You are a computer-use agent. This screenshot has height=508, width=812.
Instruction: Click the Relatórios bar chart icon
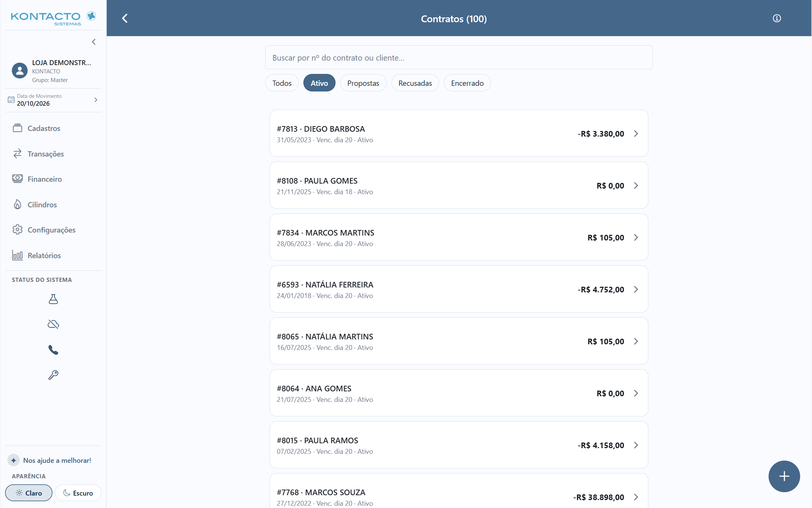coord(17,255)
